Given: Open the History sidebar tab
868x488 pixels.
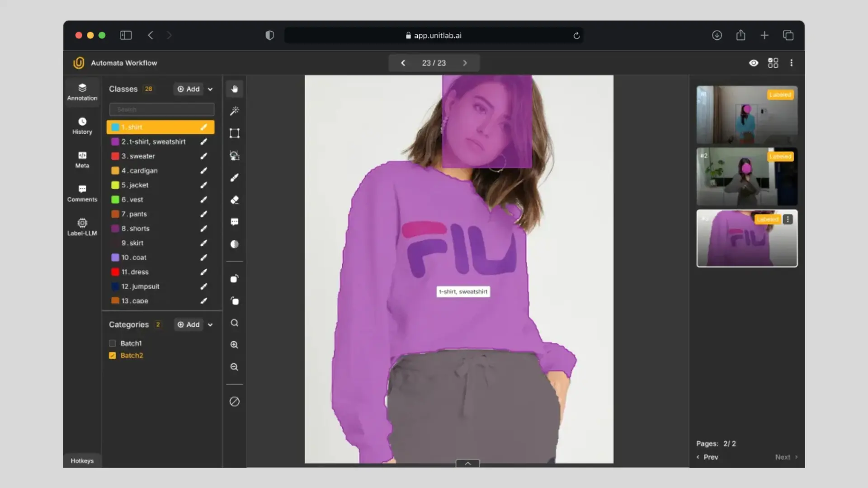Looking at the screenshot, I should coord(82,126).
